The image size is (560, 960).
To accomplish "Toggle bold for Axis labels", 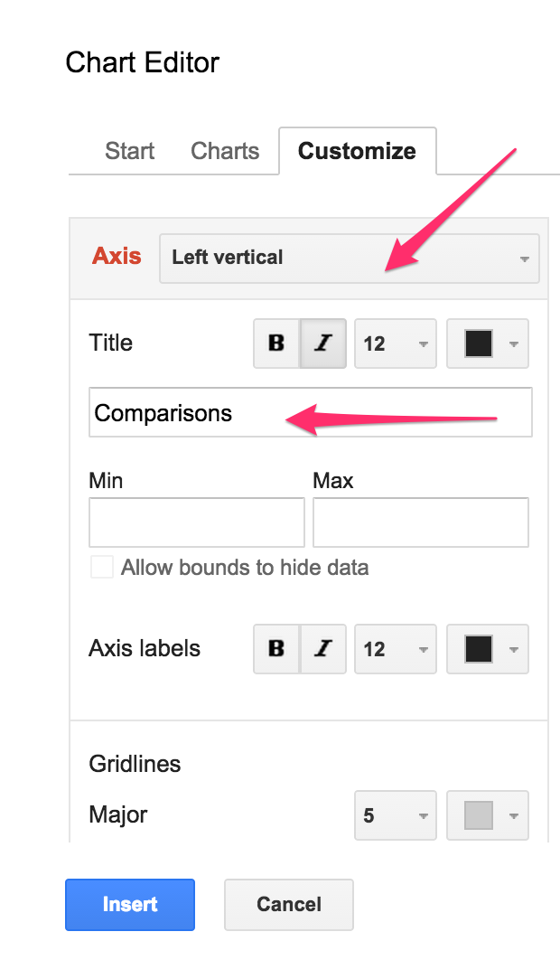I will point(277,649).
